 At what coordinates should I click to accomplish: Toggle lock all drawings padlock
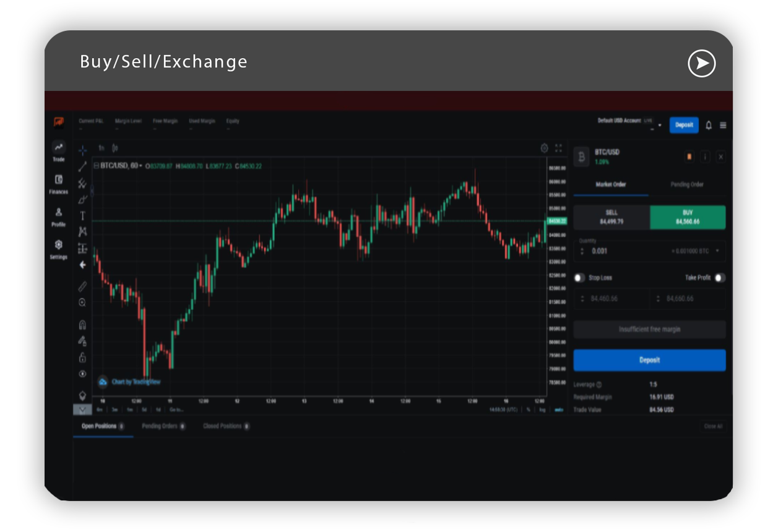pos(82,358)
